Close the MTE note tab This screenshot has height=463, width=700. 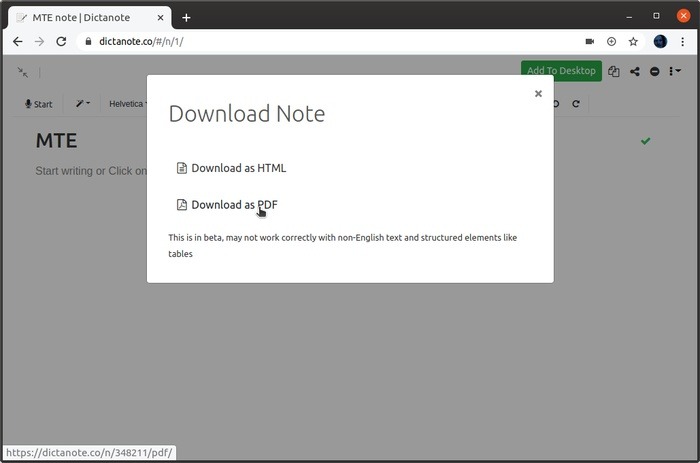click(x=160, y=18)
